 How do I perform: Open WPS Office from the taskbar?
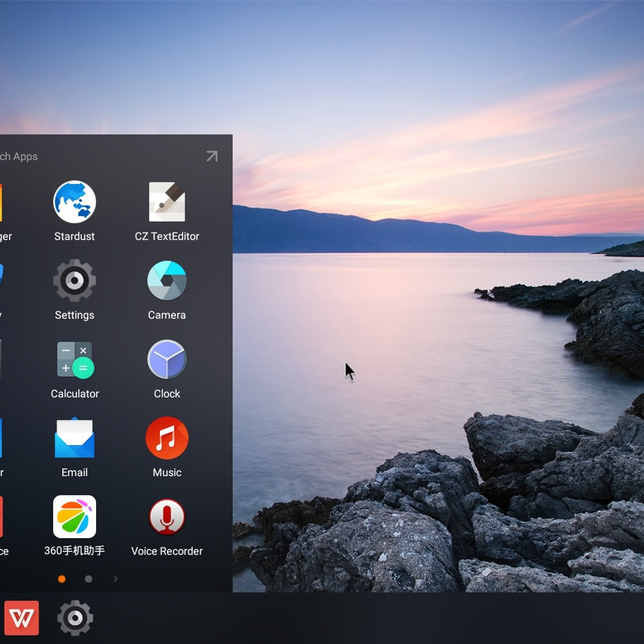pos(21,618)
